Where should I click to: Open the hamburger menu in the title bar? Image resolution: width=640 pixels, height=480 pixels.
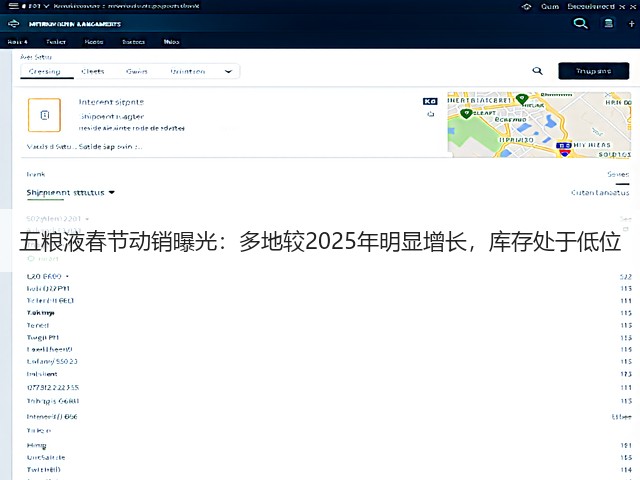coord(13,6)
